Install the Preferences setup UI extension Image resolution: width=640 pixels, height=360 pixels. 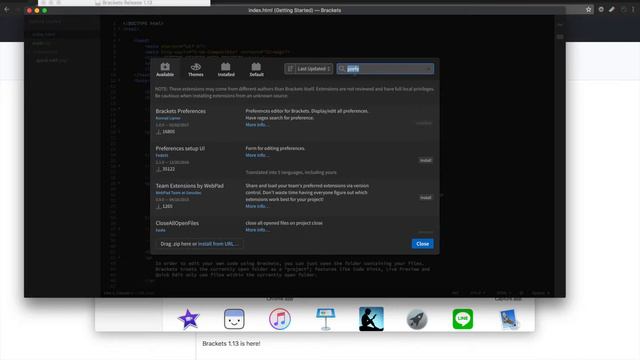click(x=425, y=160)
